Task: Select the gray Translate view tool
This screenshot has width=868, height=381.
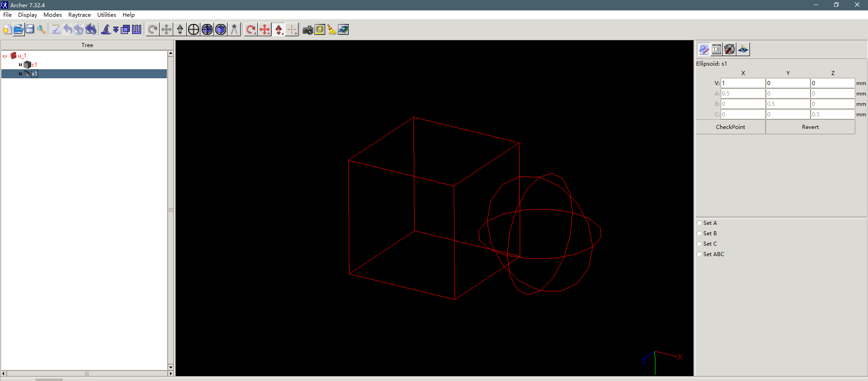Action: coord(166,30)
